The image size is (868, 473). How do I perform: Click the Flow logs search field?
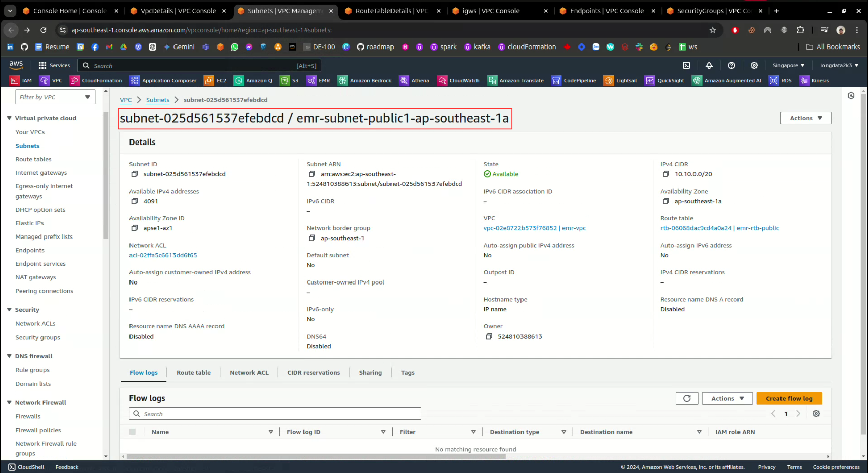point(275,414)
